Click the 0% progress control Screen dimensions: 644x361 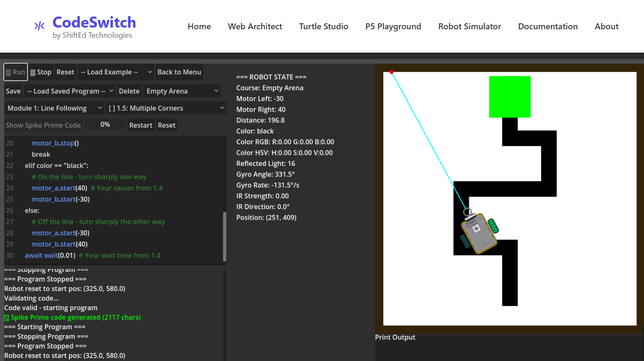[105, 125]
